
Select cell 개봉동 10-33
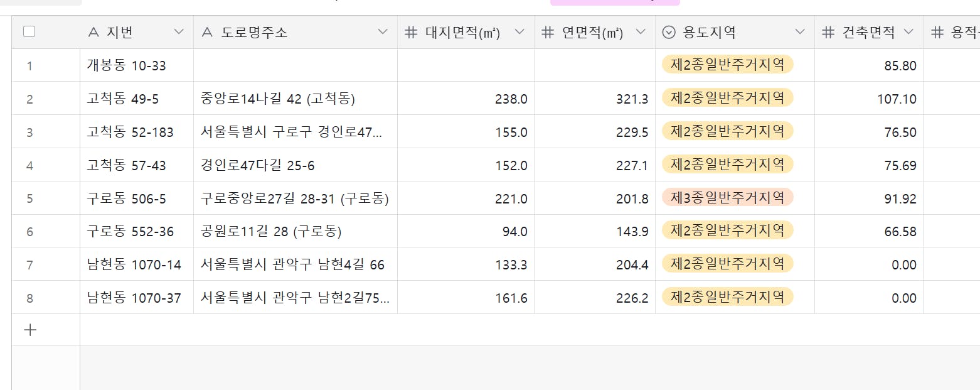[137, 65]
